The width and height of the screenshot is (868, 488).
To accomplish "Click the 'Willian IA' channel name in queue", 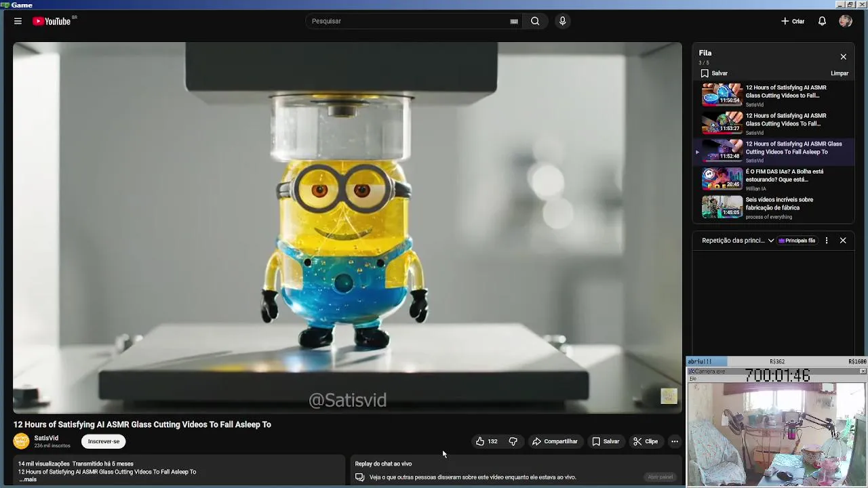I will coord(755,189).
